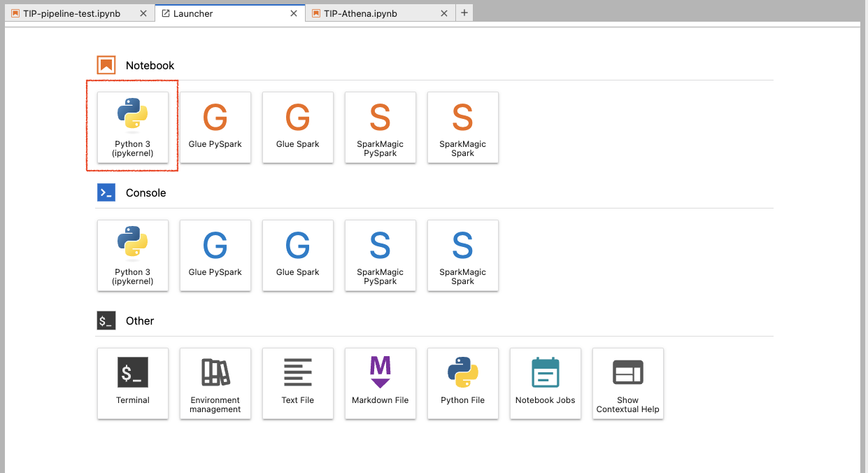Create a new Markdown File
The height and width of the screenshot is (473, 868).
(380, 383)
